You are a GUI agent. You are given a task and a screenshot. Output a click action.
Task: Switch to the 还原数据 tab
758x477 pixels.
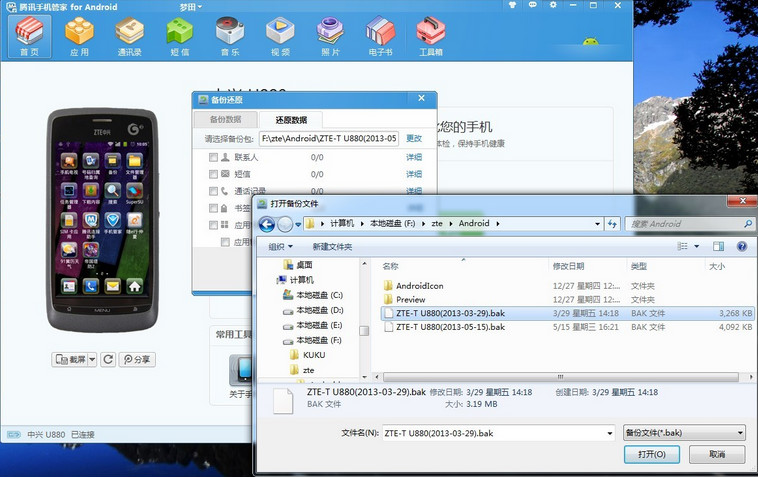[291, 120]
